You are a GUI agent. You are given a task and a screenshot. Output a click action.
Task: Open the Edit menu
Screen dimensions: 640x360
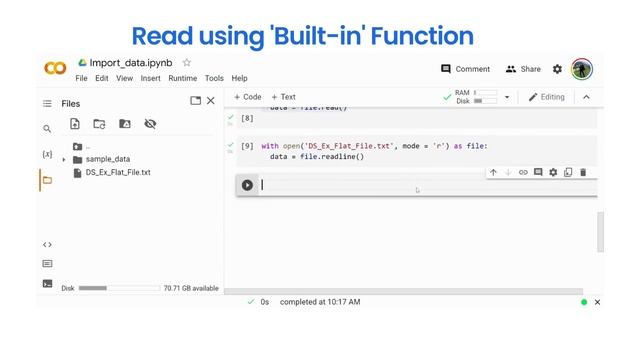click(x=102, y=78)
